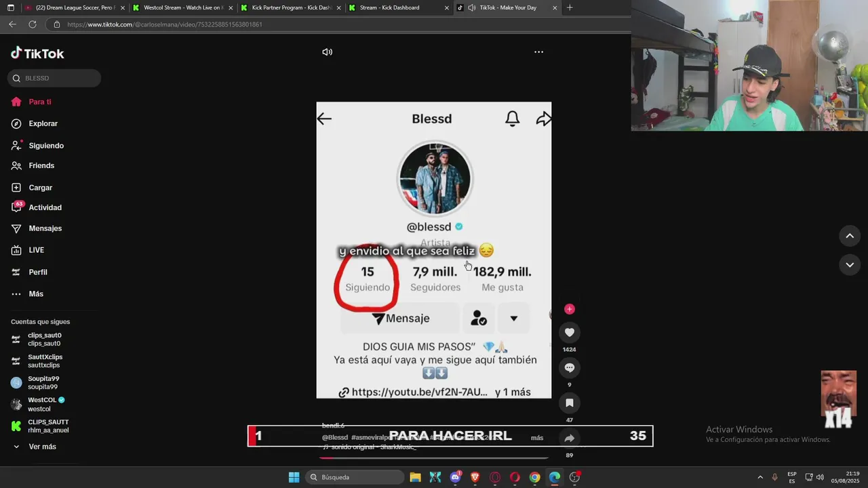Follow the creator with the plus badge
The height and width of the screenshot is (488, 868).
(x=570, y=309)
